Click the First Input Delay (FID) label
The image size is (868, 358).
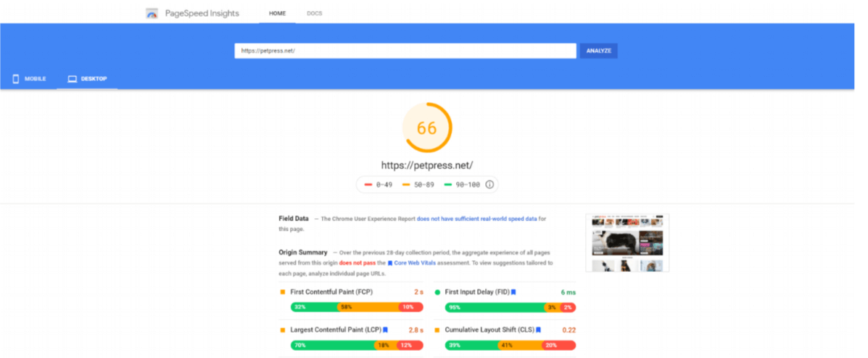coord(477,291)
